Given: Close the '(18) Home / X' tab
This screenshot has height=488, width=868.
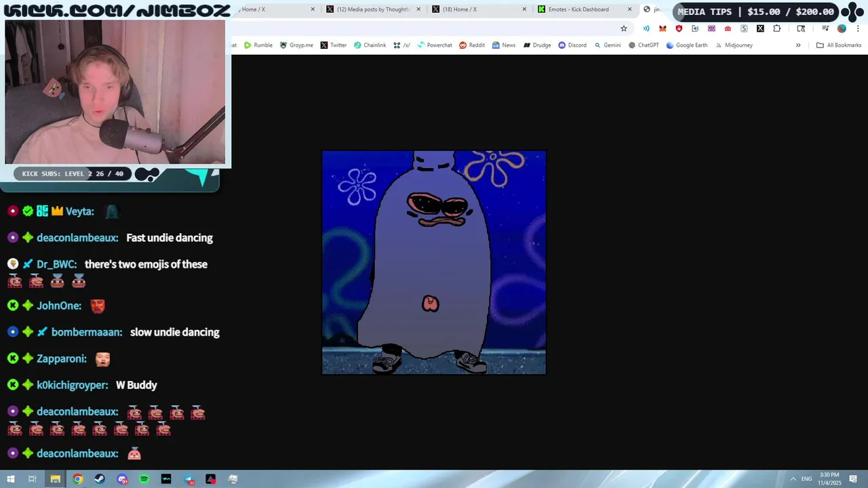Looking at the screenshot, I should [524, 9].
